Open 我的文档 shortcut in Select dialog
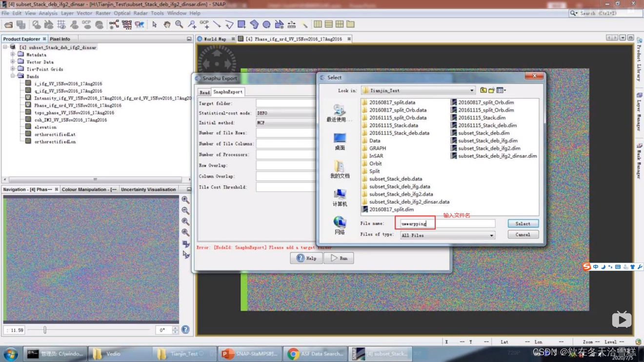The height and width of the screenshot is (362, 644). (340, 170)
